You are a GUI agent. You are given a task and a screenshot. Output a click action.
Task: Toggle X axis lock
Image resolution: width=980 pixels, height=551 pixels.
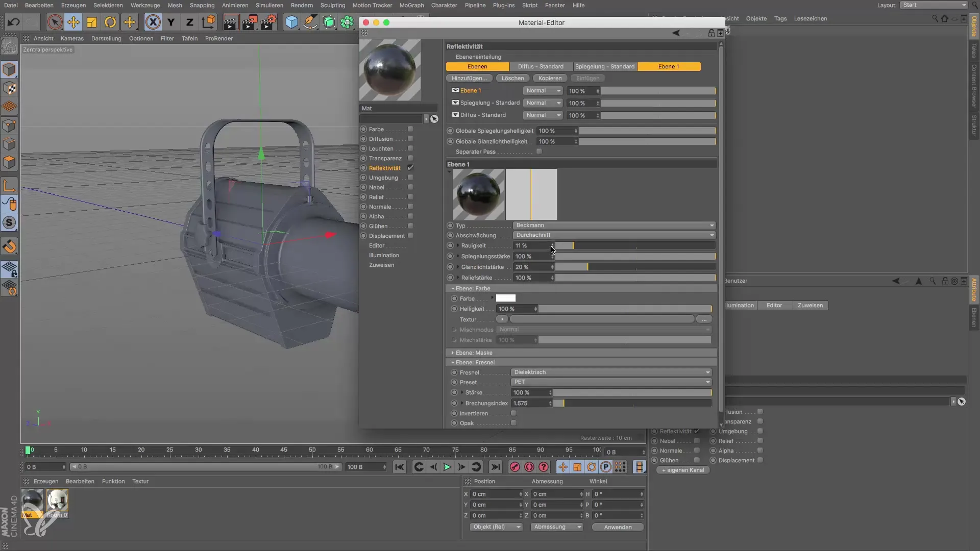[153, 22]
